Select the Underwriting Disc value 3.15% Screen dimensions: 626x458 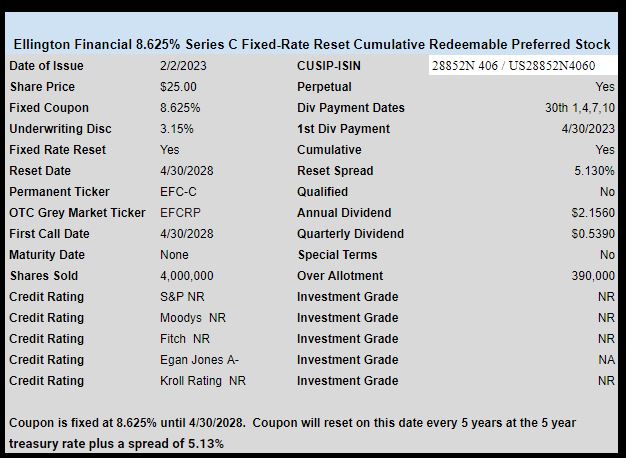(176, 129)
